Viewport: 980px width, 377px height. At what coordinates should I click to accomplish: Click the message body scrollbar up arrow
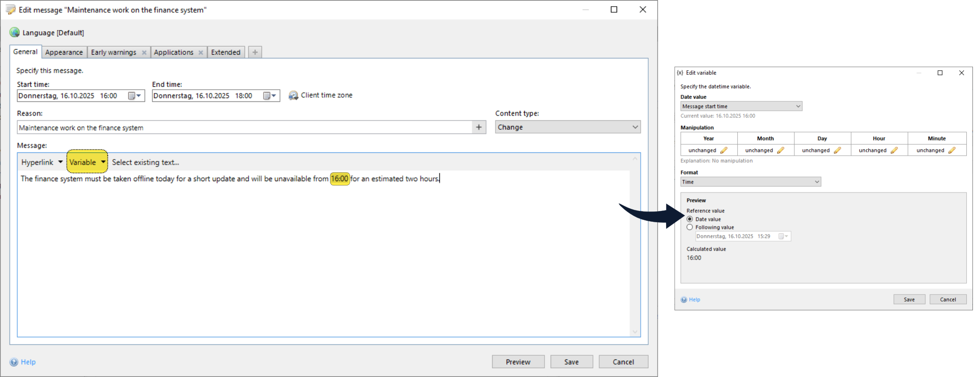coord(635,159)
